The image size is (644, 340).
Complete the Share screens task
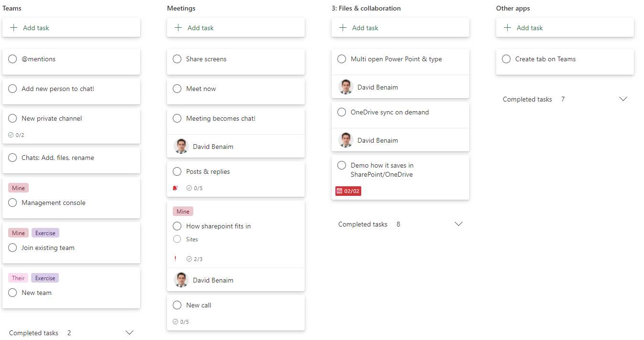tap(178, 59)
